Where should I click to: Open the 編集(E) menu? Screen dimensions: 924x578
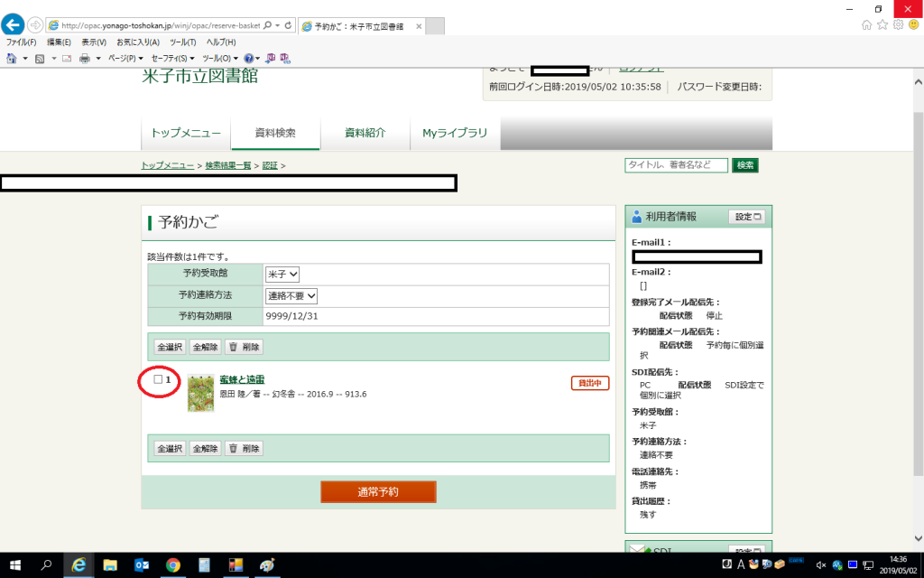(x=59, y=42)
